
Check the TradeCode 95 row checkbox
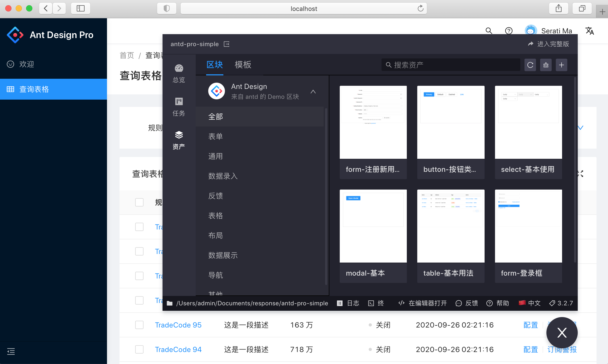click(139, 325)
